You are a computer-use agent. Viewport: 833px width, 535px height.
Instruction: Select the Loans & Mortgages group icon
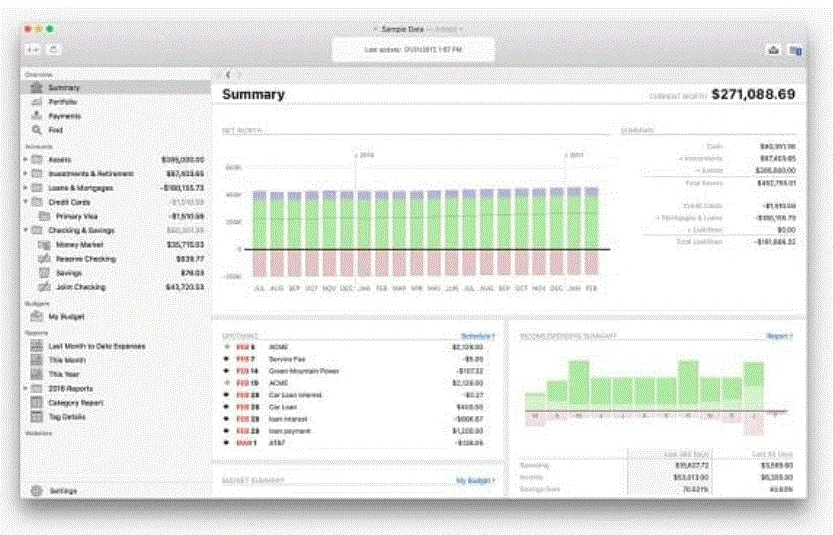[x=37, y=188]
